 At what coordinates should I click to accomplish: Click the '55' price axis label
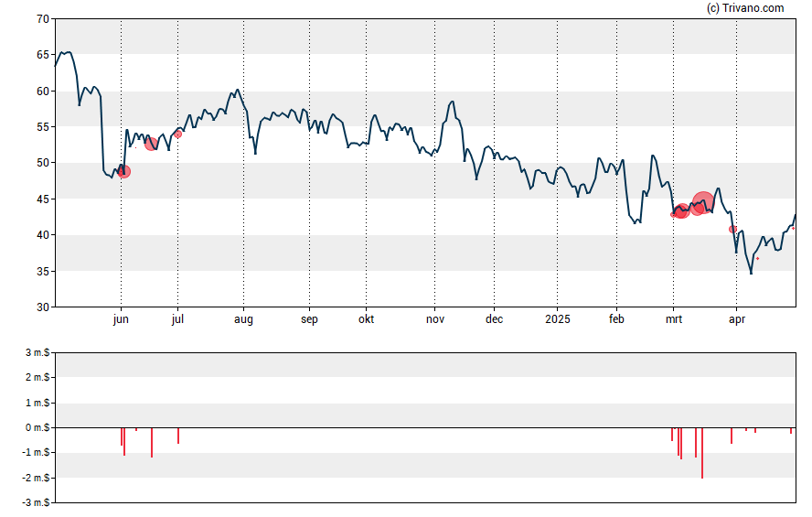tap(43, 127)
